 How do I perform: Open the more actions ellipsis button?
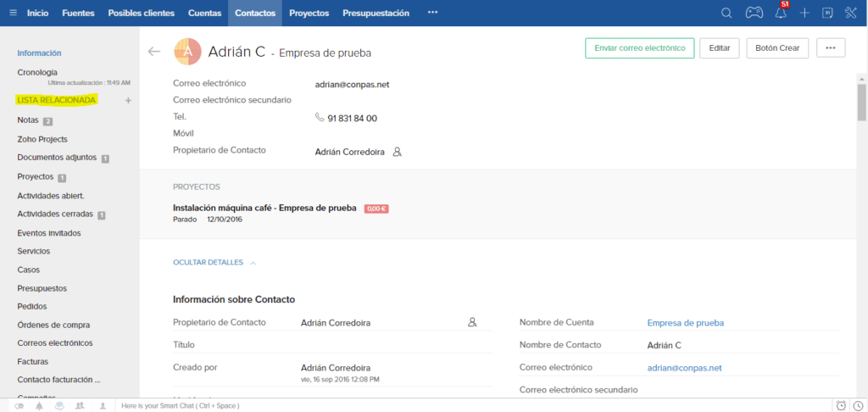coord(830,47)
